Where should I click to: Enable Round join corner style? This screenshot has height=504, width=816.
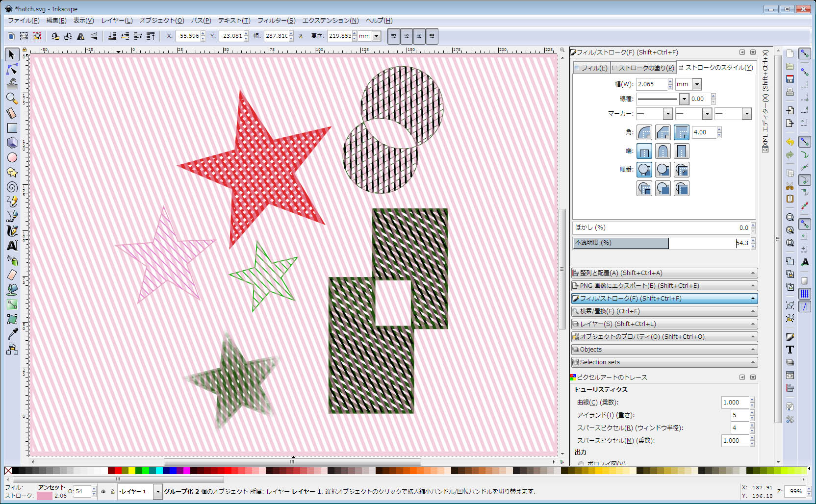click(644, 132)
